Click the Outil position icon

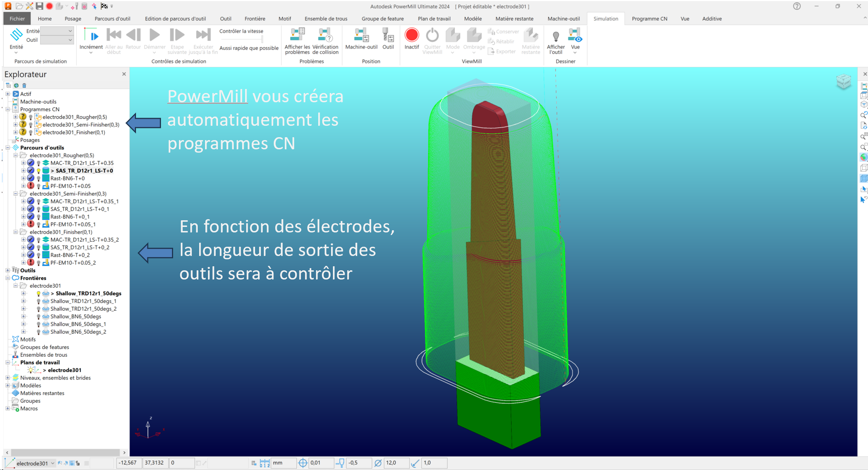click(388, 39)
